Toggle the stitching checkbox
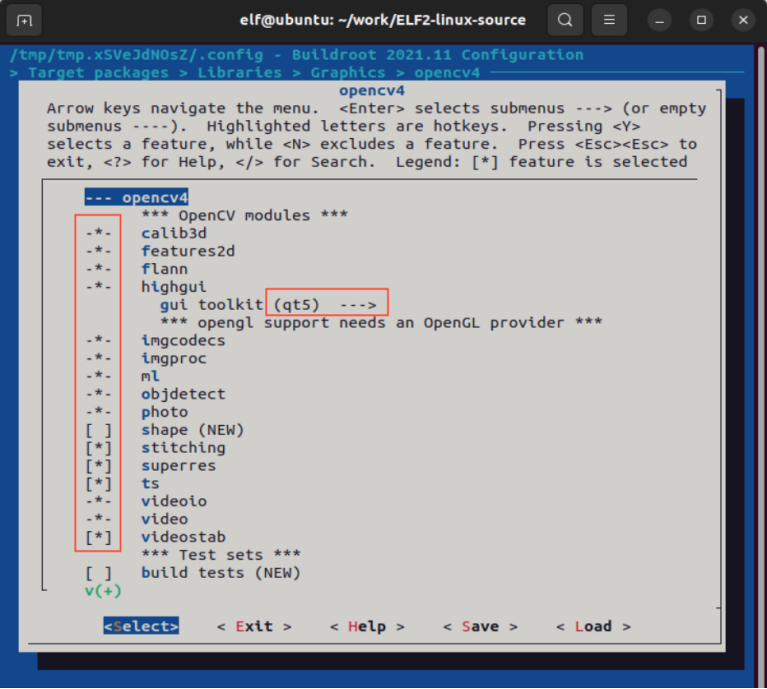This screenshot has height=689, width=767. pyautogui.click(x=99, y=448)
